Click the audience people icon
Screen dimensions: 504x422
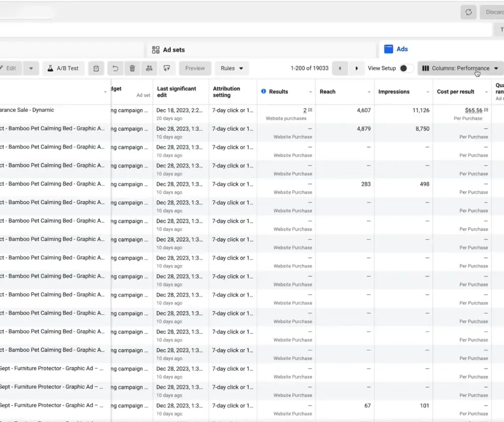pos(149,68)
